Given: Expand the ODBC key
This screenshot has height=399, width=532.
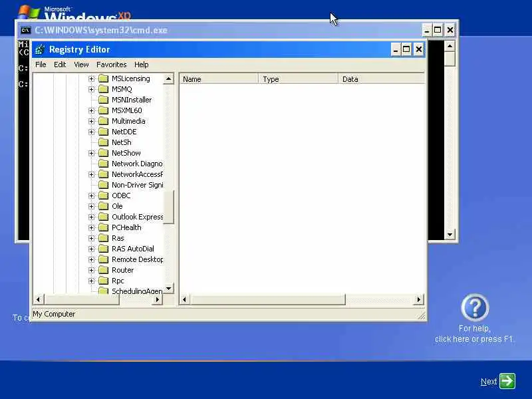Looking at the screenshot, I should click(x=91, y=196).
